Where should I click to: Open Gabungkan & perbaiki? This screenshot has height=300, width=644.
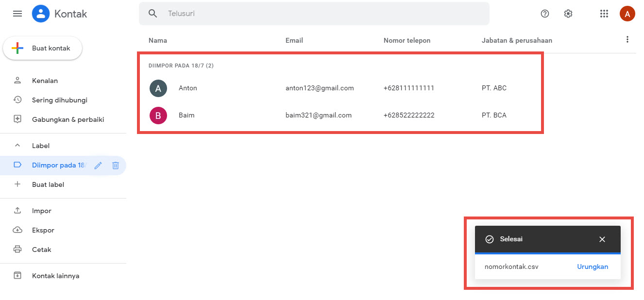pos(68,119)
